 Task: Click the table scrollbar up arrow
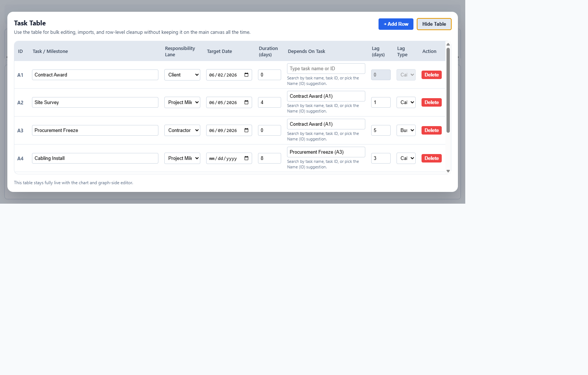(x=448, y=44)
